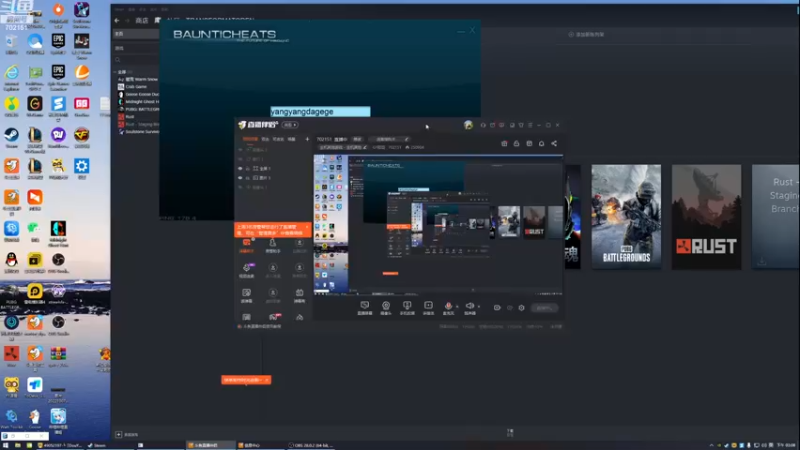This screenshot has height=450, width=800.
Task: Open the highlighted interactive tool in left panel
Action: point(247,244)
